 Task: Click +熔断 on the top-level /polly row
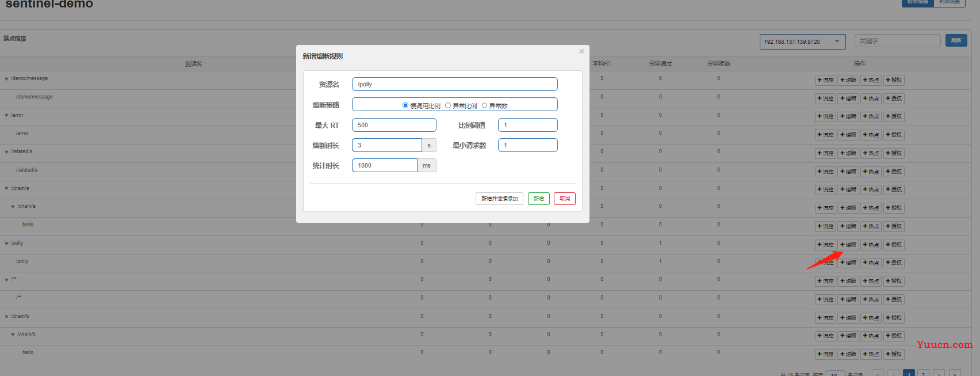coord(848,245)
